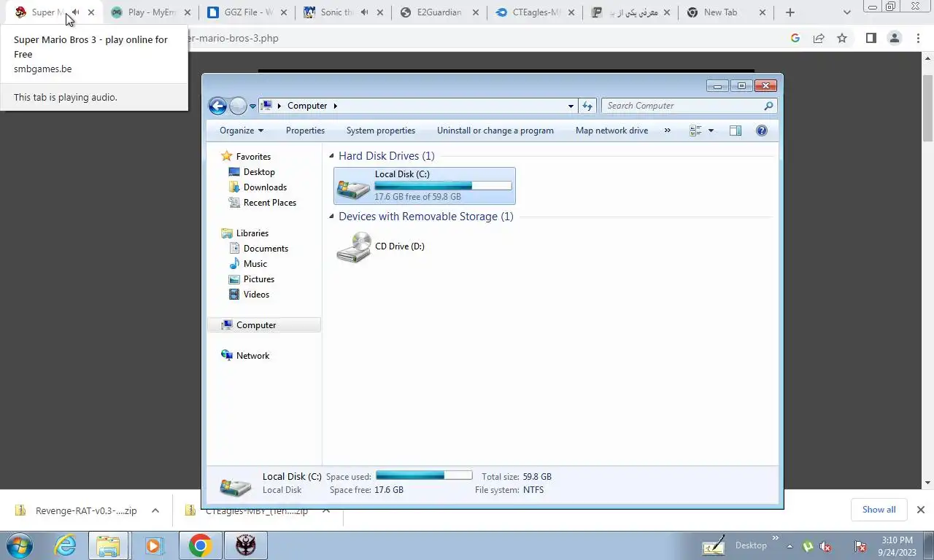Image resolution: width=934 pixels, height=560 pixels.
Task: Click the Search Computer input box
Action: pyautogui.click(x=682, y=106)
